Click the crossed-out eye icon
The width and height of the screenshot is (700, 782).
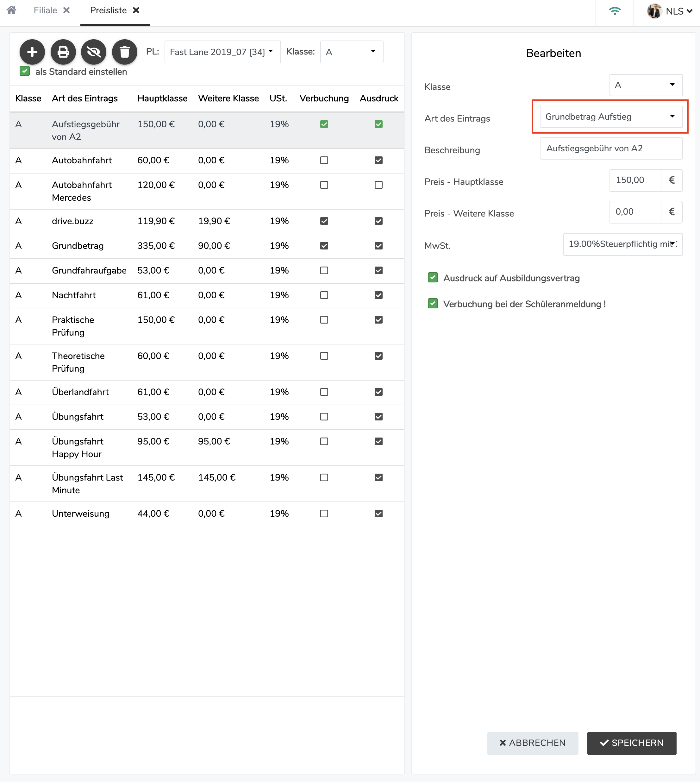(x=93, y=52)
